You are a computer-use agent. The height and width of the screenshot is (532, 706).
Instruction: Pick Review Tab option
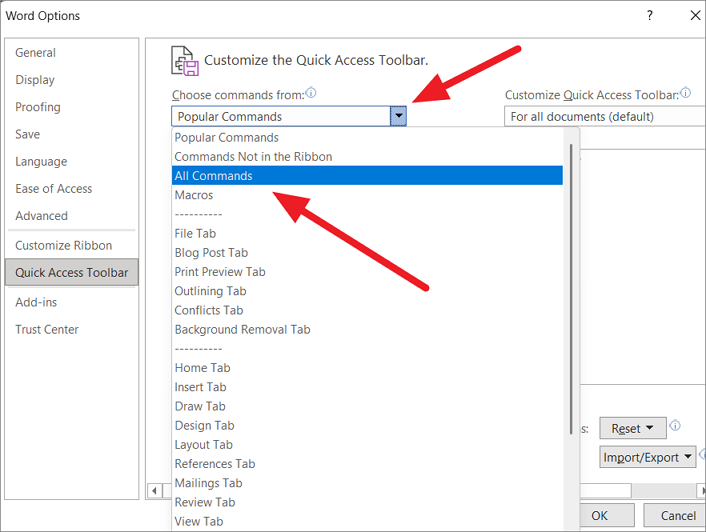(x=367, y=502)
